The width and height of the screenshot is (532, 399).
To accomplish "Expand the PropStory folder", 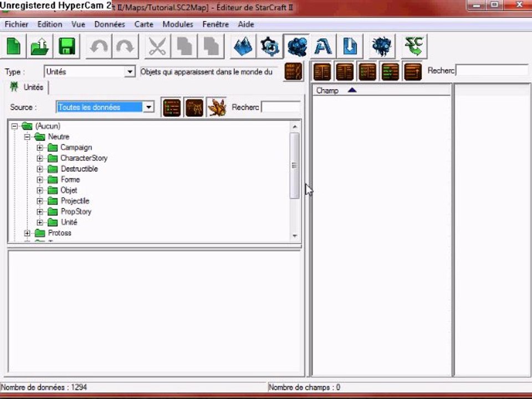I will pos(40,212).
